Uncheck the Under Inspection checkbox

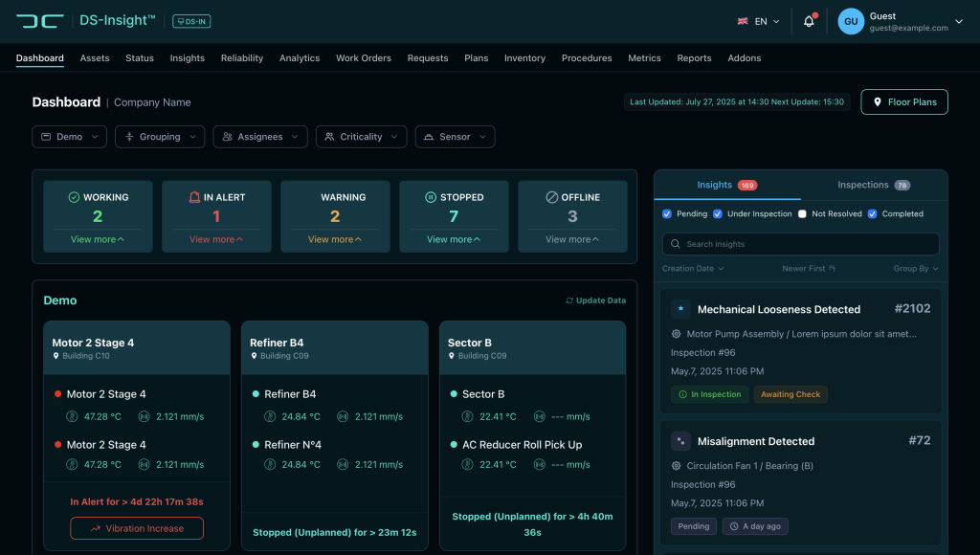[718, 214]
